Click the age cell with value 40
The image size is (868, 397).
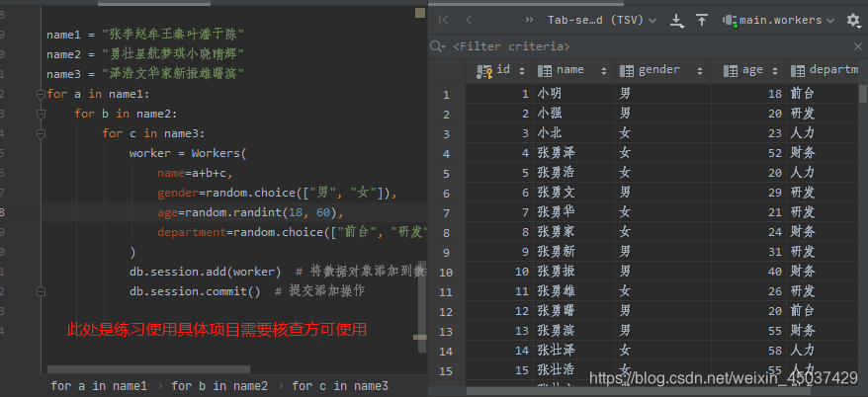749,272
